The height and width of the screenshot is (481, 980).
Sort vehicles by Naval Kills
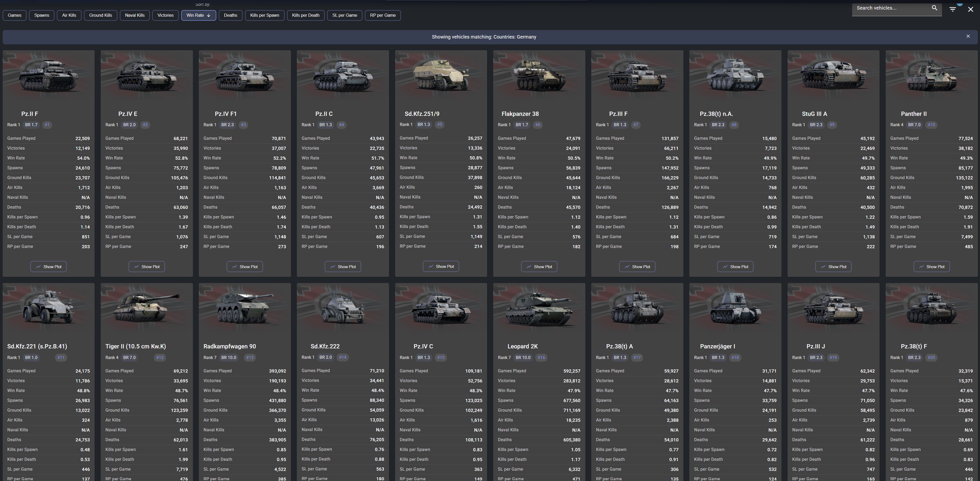(x=135, y=15)
